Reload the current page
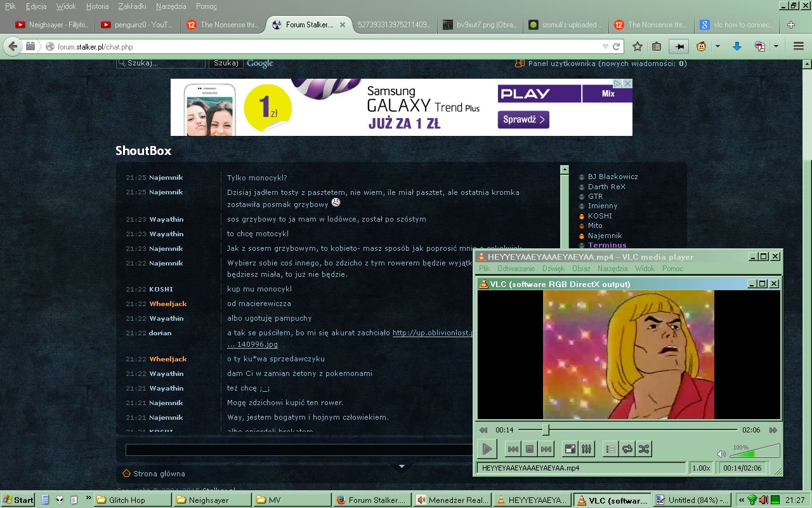This screenshot has width=812, height=508. pos(616,46)
